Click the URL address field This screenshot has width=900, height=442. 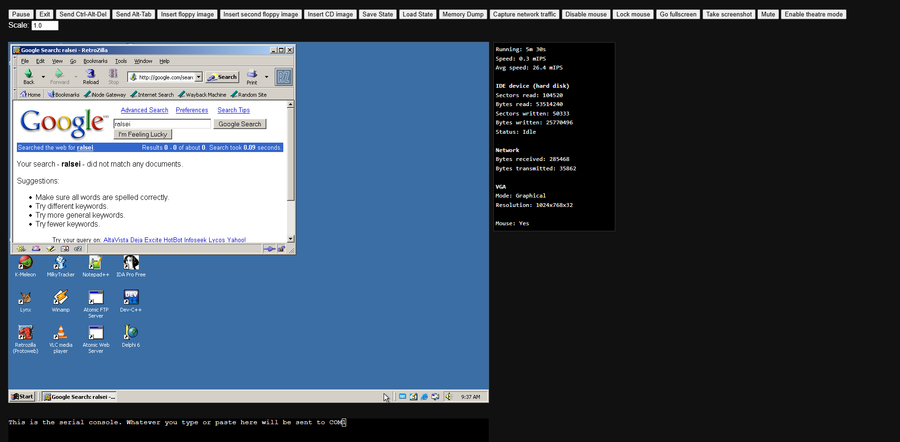click(166, 77)
